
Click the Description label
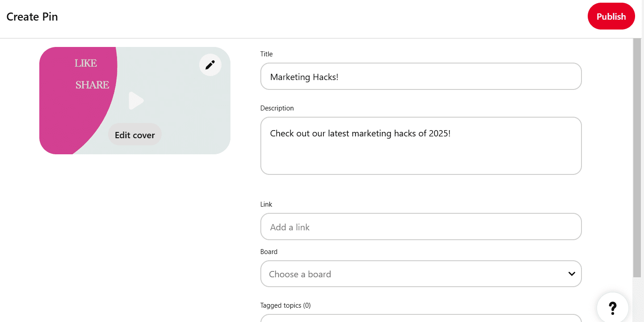click(277, 108)
